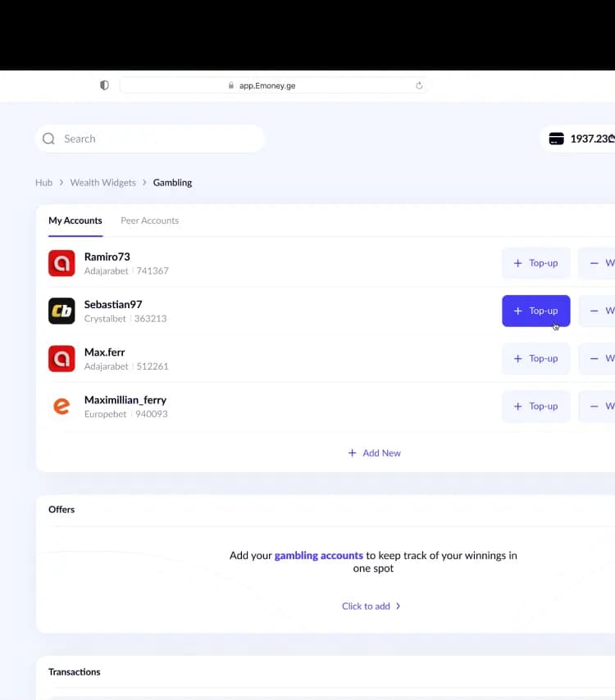This screenshot has width=615, height=700.
Task: Top-up the Sebastian97 Crystalbet account
Action: (535, 311)
